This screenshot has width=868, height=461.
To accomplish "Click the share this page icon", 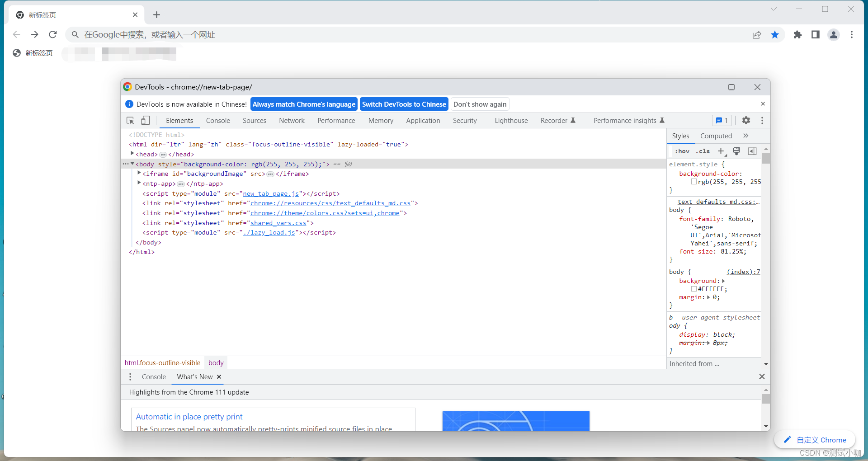I will [757, 35].
